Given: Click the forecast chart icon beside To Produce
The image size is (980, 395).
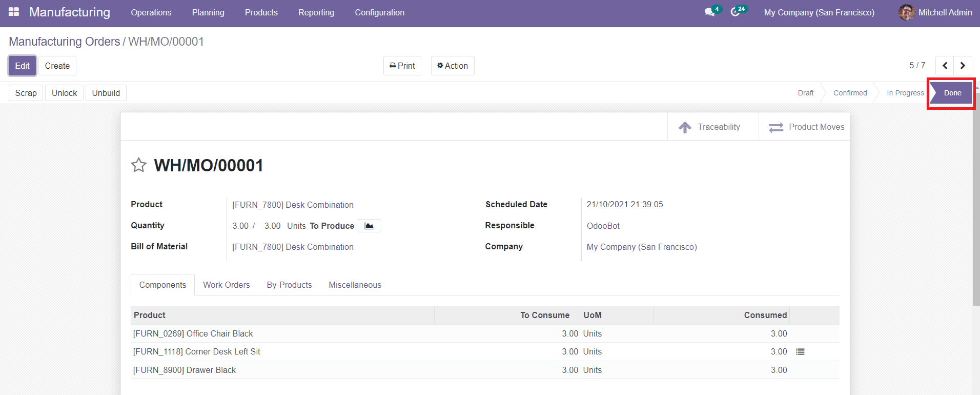Looking at the screenshot, I should point(369,226).
